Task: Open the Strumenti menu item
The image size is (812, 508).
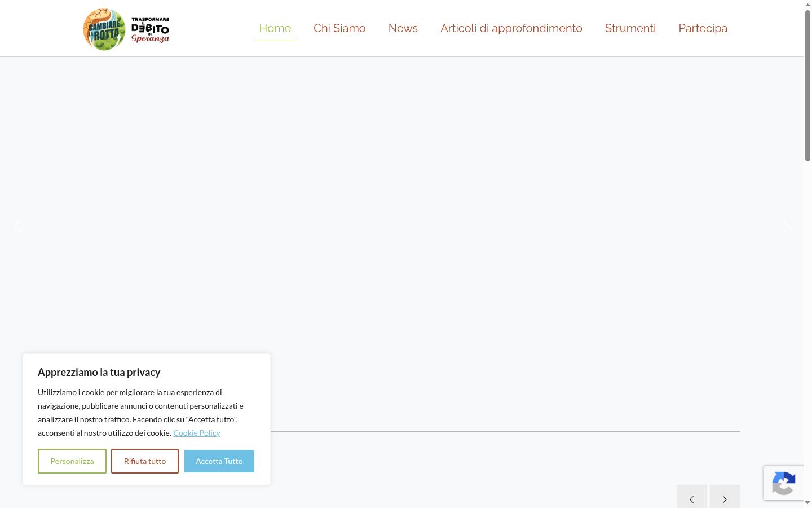Action: click(630, 28)
